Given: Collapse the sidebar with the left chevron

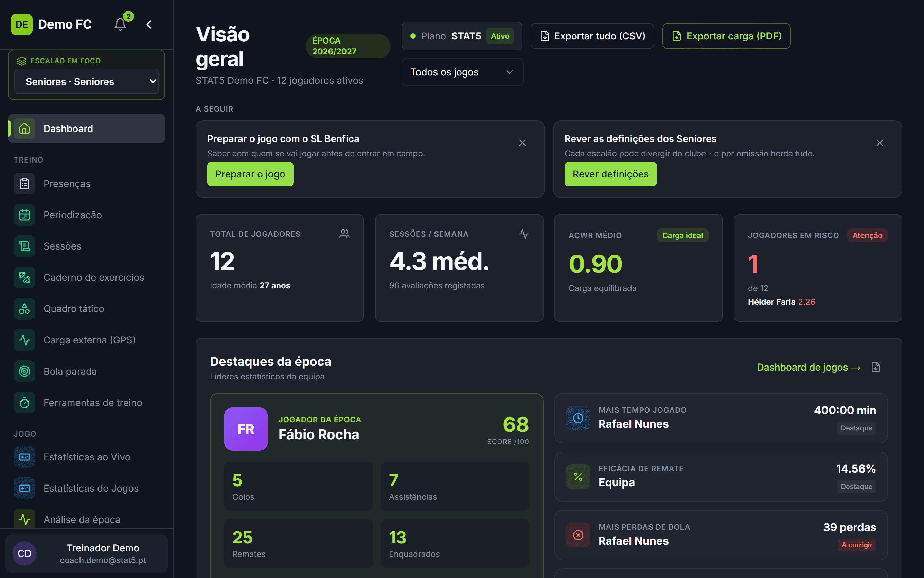Looking at the screenshot, I should point(149,24).
